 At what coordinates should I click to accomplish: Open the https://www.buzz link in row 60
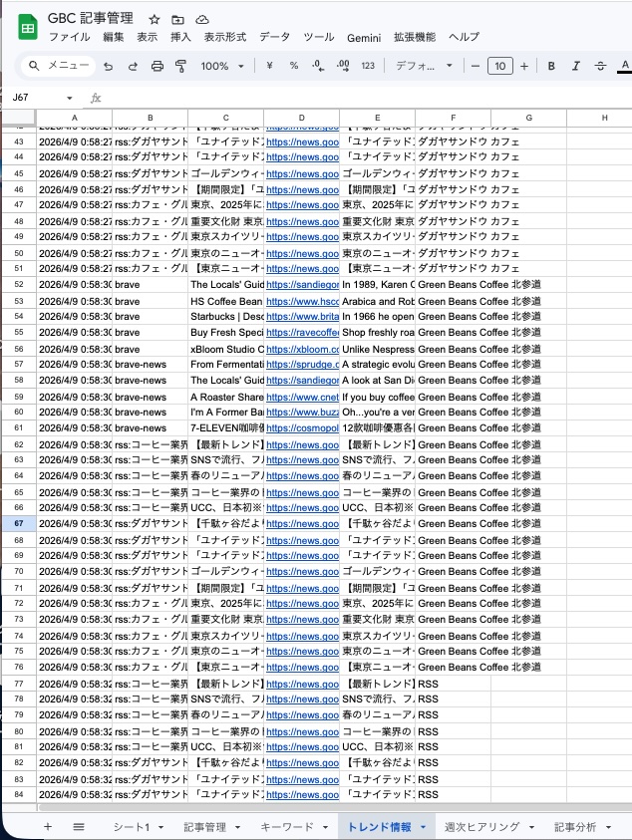click(302, 413)
